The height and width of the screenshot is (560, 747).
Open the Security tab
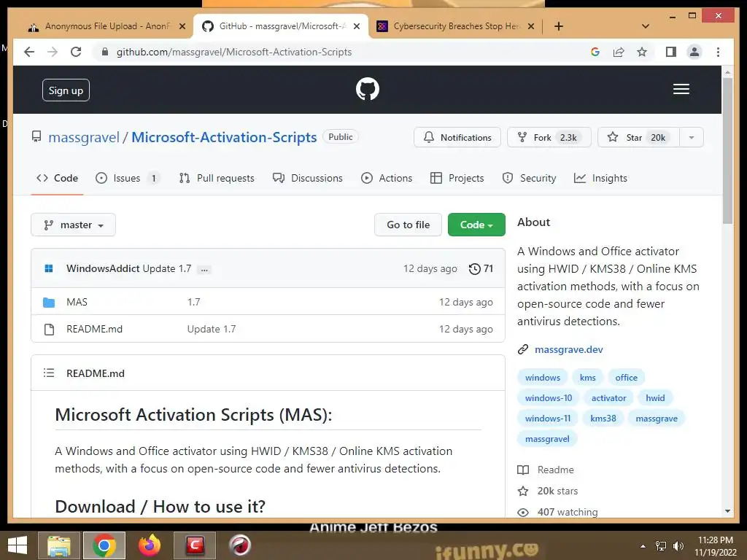pyautogui.click(x=529, y=178)
